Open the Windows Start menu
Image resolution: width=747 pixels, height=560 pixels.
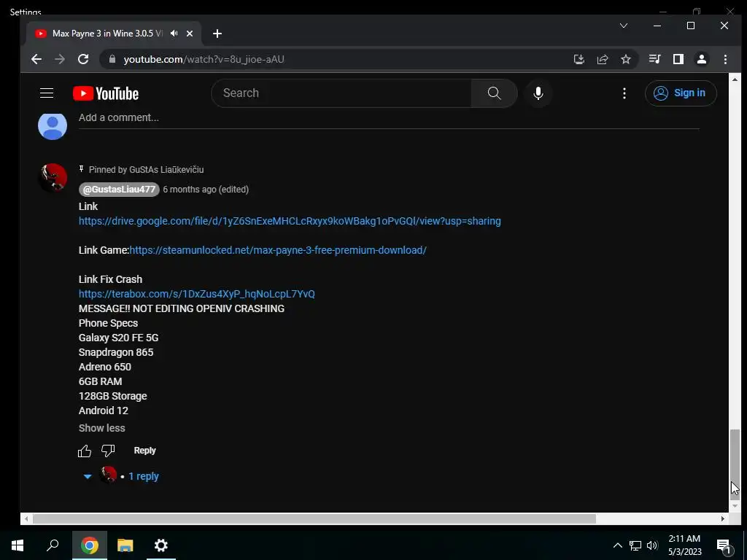[18, 545]
